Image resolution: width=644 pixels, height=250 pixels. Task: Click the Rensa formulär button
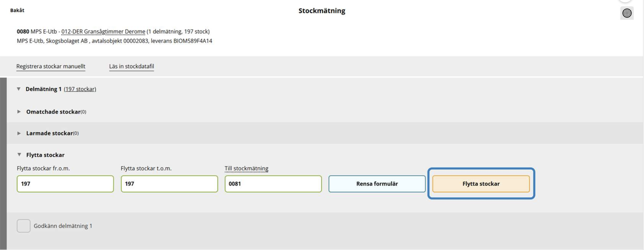click(377, 184)
